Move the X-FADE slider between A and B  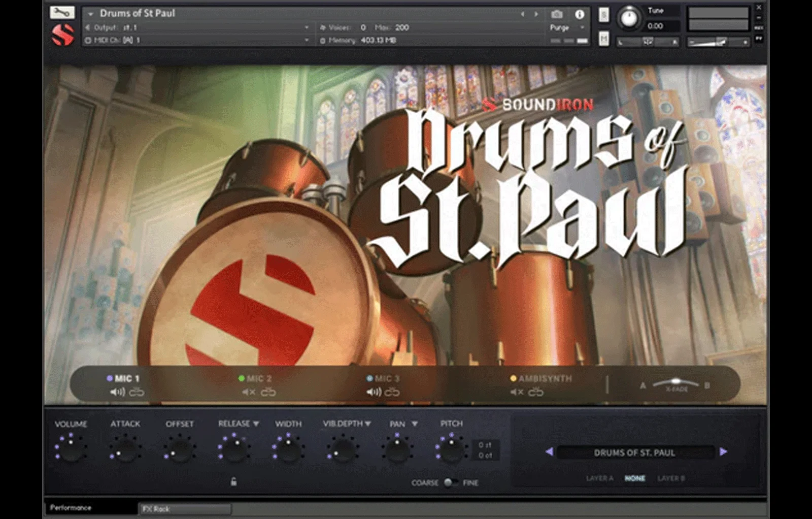coord(675,382)
